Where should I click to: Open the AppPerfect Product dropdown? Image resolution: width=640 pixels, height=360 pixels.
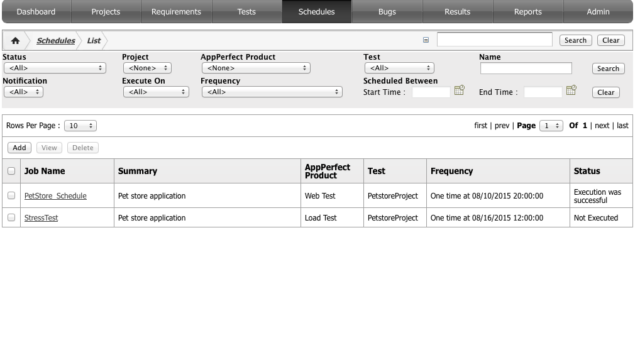[256, 68]
